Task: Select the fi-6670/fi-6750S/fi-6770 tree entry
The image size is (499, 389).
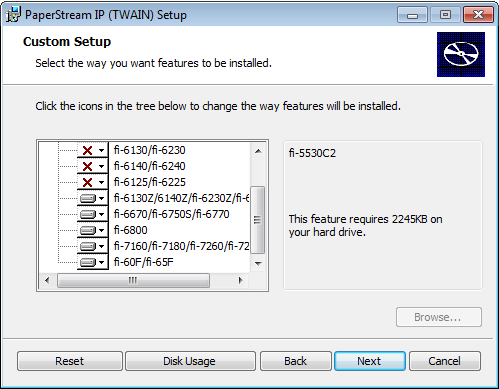Action: click(171, 214)
